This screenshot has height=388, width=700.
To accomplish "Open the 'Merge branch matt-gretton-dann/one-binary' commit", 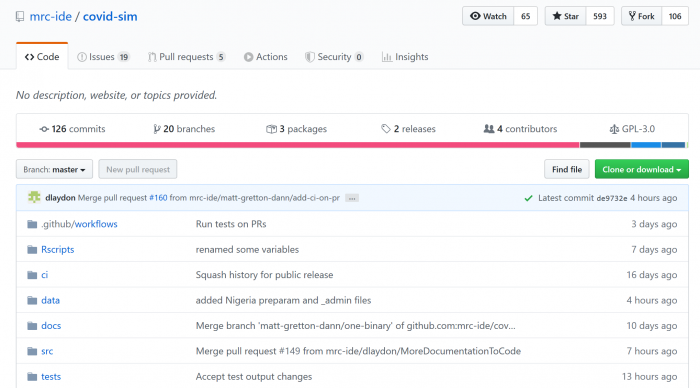I will click(355, 326).
